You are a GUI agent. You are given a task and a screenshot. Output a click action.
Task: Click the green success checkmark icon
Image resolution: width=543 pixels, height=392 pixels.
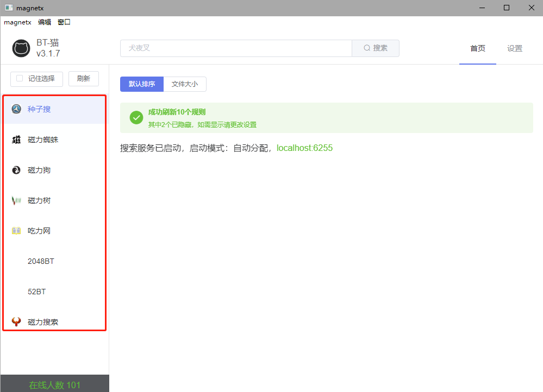(x=136, y=118)
